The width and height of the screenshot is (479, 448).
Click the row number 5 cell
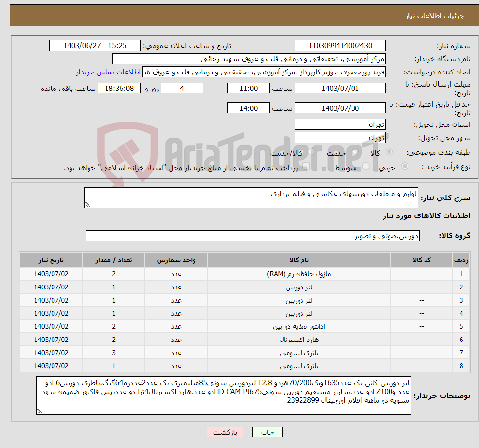461,327
